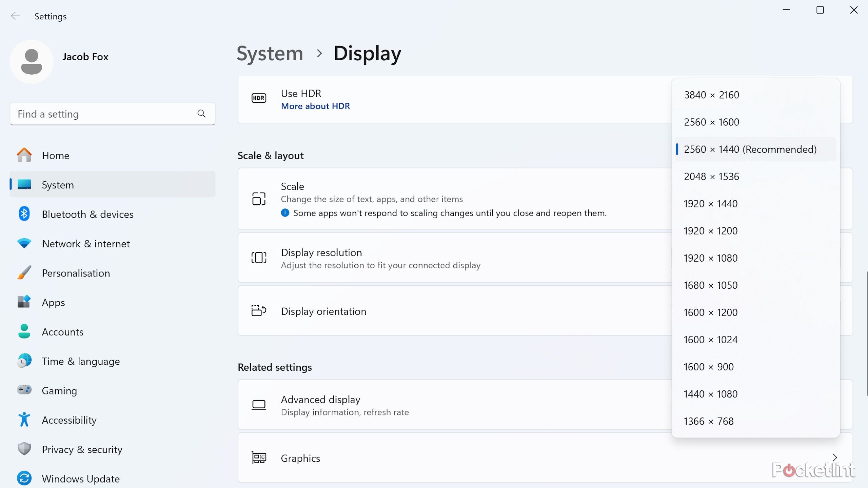Open Windows Update page
The width and height of the screenshot is (868, 488).
click(81, 479)
